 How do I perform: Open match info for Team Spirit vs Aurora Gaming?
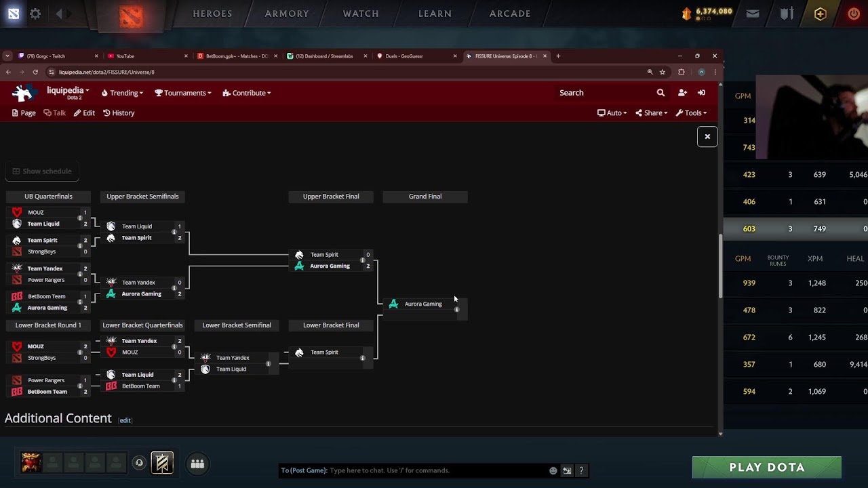point(363,260)
